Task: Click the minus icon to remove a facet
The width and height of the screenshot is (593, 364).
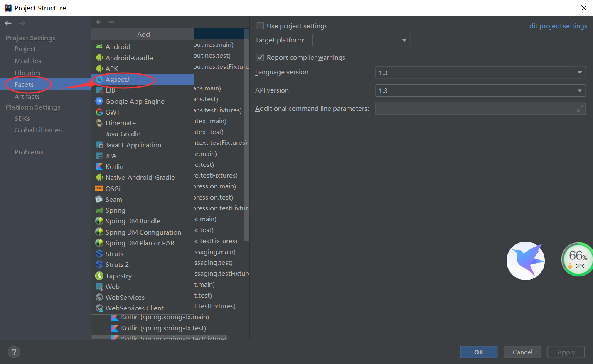Action: pos(111,22)
